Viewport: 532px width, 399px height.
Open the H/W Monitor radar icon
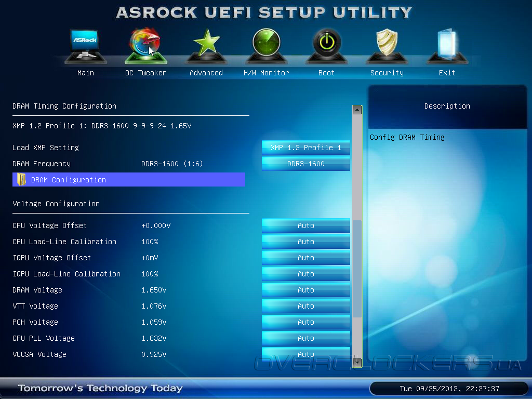(x=267, y=46)
